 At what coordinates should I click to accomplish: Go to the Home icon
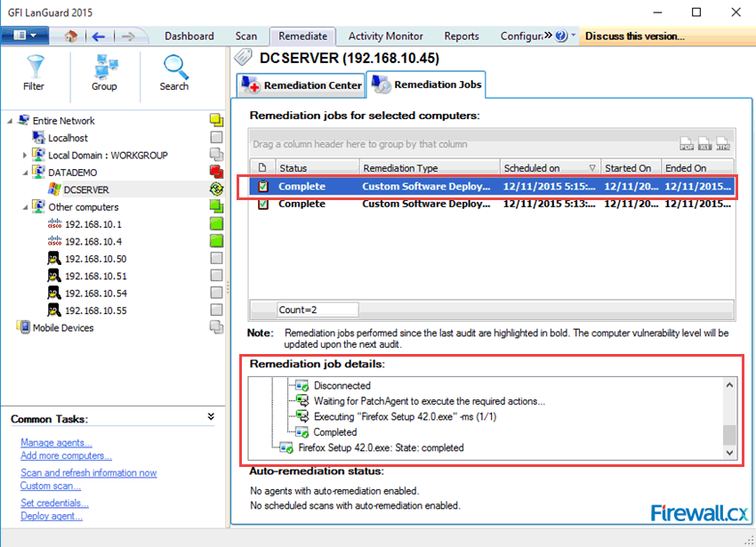[x=70, y=36]
